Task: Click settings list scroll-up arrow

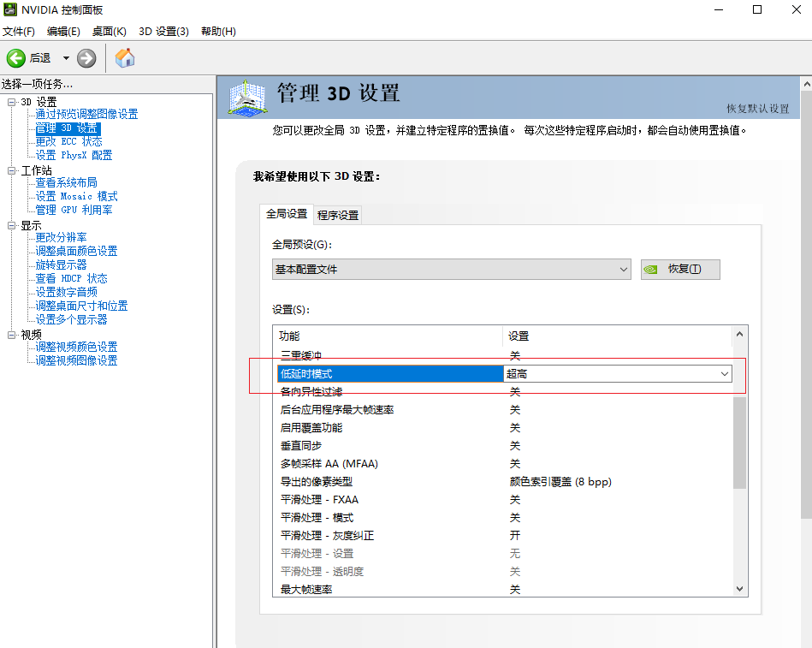Action: [739, 335]
